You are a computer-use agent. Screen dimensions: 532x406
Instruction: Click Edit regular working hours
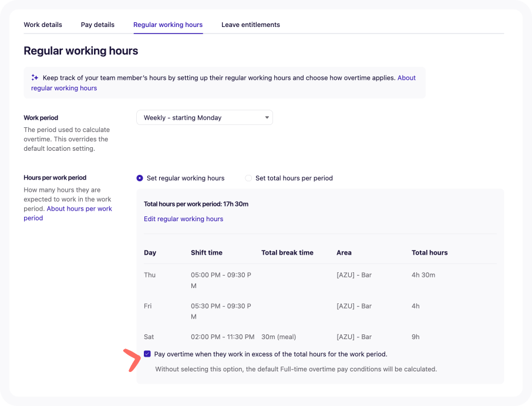point(183,219)
